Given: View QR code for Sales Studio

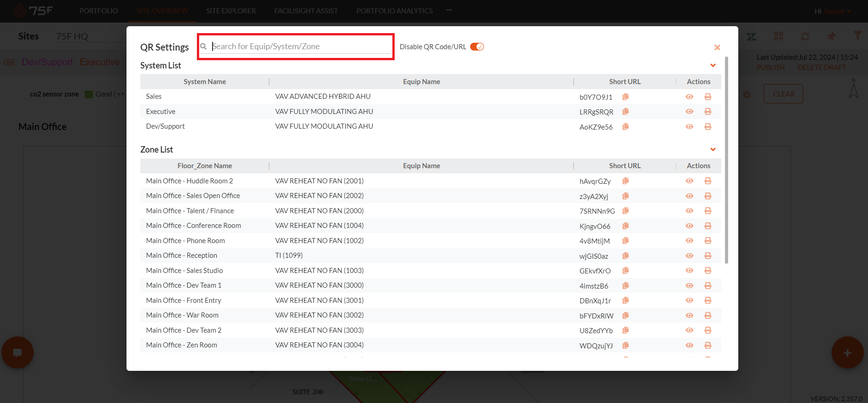Looking at the screenshot, I should point(689,271).
